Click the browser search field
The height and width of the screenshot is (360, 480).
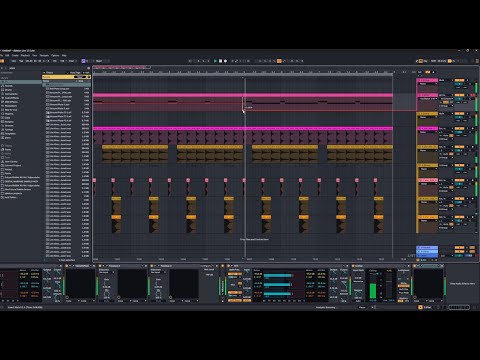(47, 68)
